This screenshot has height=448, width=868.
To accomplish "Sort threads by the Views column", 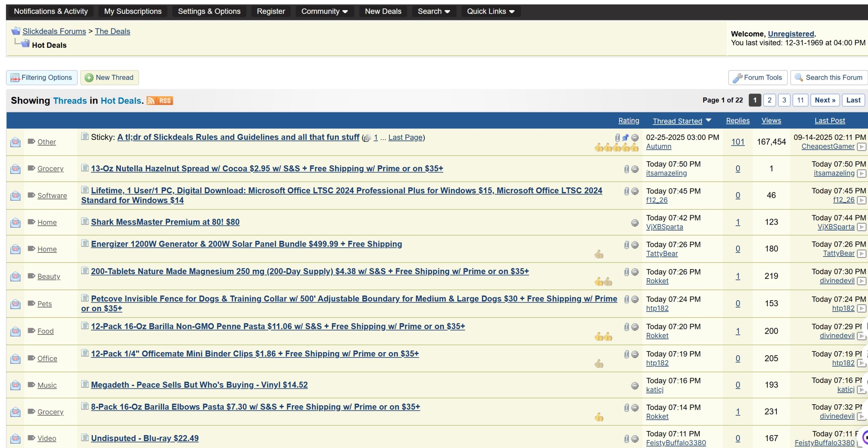I will point(771,121).
